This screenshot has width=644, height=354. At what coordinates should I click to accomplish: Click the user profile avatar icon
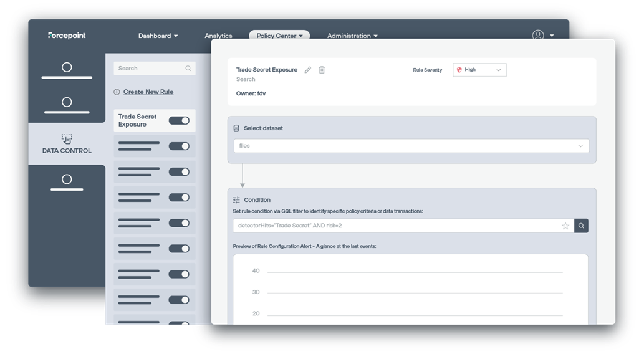click(538, 36)
